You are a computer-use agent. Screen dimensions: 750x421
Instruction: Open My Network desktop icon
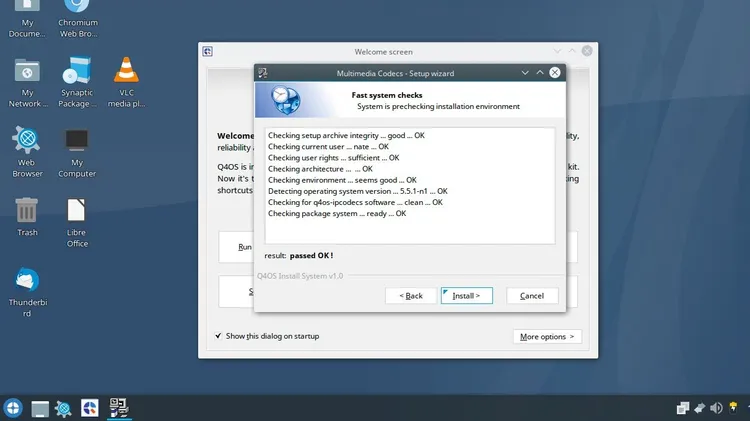point(27,83)
